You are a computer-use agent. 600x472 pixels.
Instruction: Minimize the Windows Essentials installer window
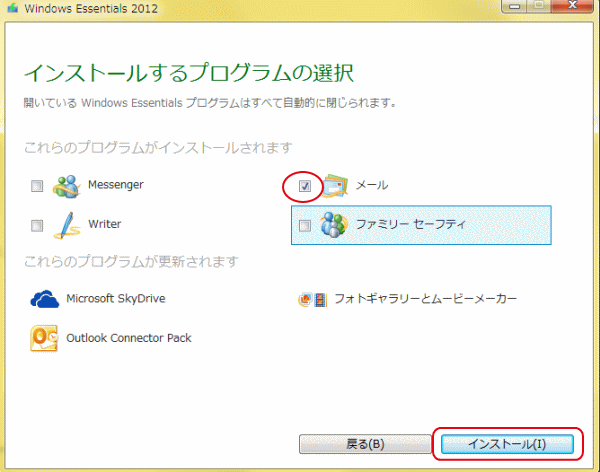click(x=514, y=6)
